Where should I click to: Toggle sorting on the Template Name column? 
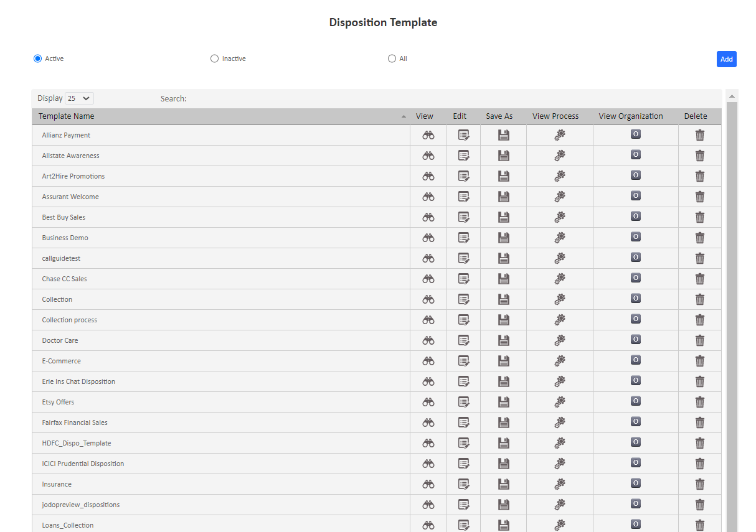pyautogui.click(x=66, y=116)
